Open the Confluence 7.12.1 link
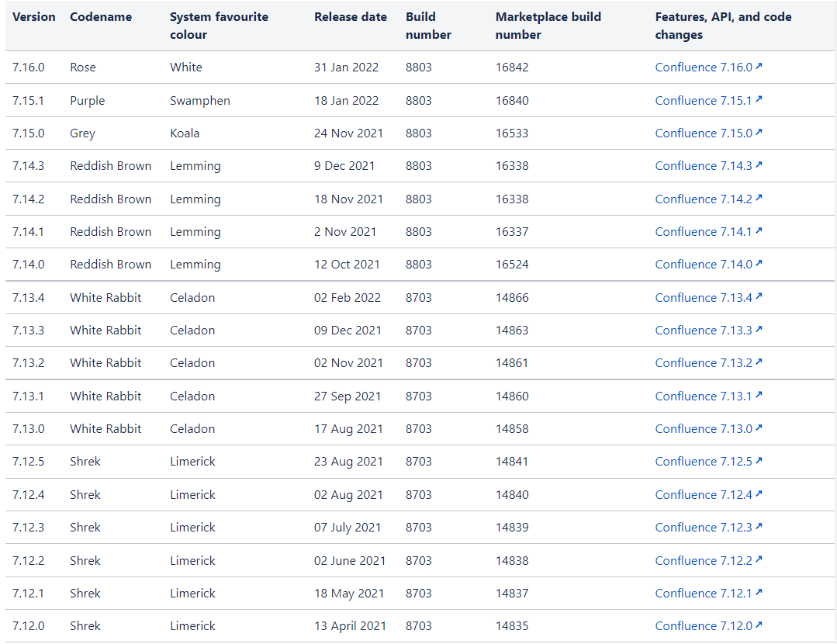This screenshot has width=837, height=644. pyautogui.click(x=703, y=593)
